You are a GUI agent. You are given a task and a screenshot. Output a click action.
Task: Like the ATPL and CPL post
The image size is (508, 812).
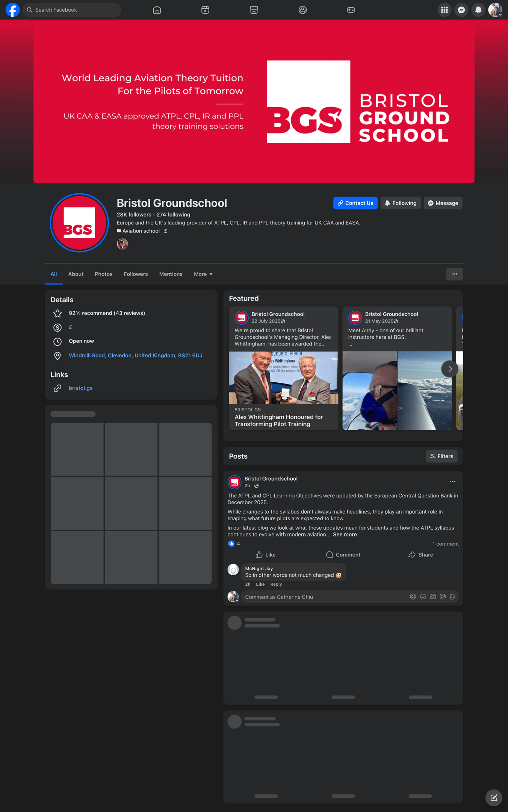(x=266, y=555)
